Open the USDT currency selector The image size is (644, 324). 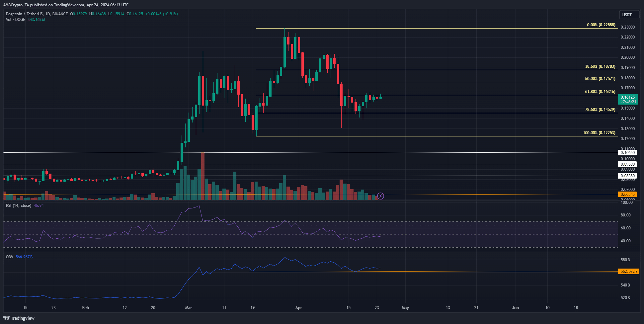(629, 15)
